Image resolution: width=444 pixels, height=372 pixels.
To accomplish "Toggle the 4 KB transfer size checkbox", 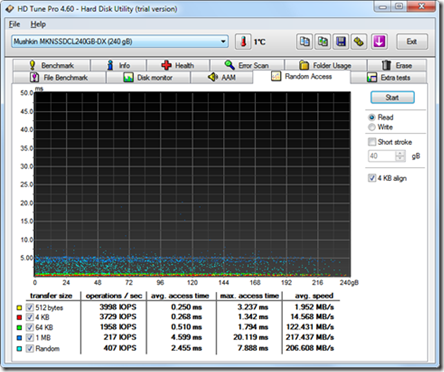I will [30, 317].
